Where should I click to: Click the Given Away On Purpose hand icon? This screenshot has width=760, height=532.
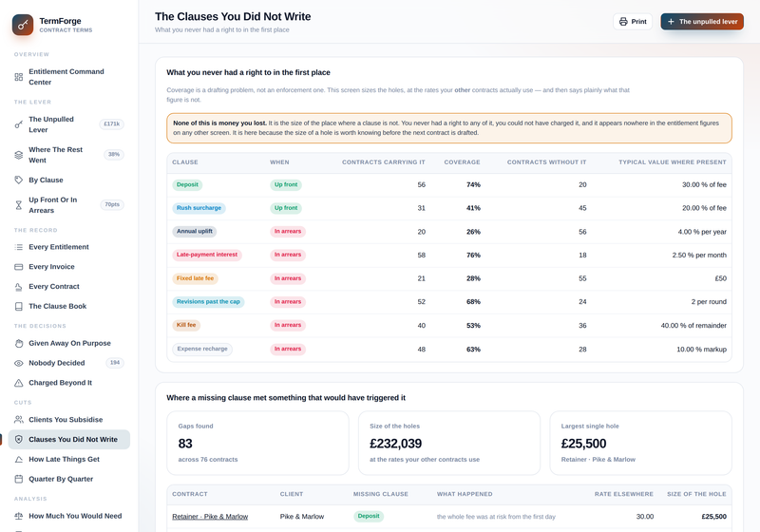[x=18, y=344]
